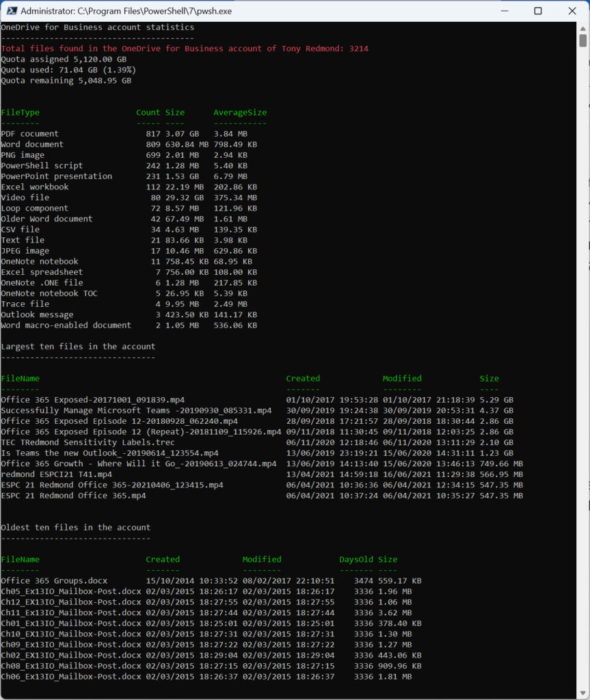Image resolution: width=590 pixels, height=700 pixels.
Task: Click 'Largest ten files in the account' heading
Action: point(78,347)
